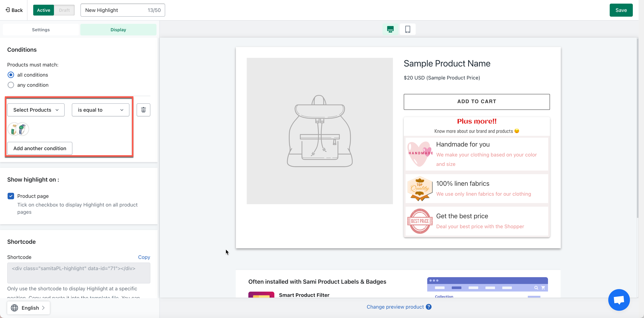Image resolution: width=644 pixels, height=318 pixels.
Task: Click the backpack sample product image
Action: click(320, 131)
